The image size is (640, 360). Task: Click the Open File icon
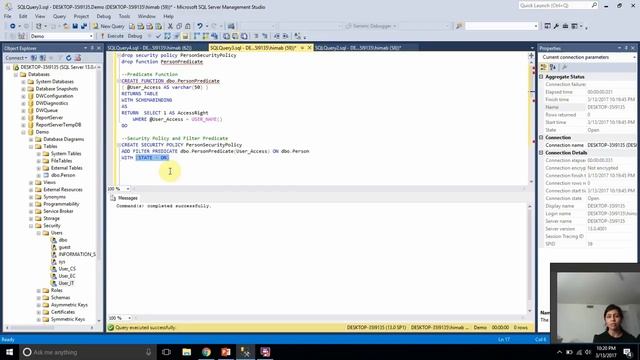[66, 26]
